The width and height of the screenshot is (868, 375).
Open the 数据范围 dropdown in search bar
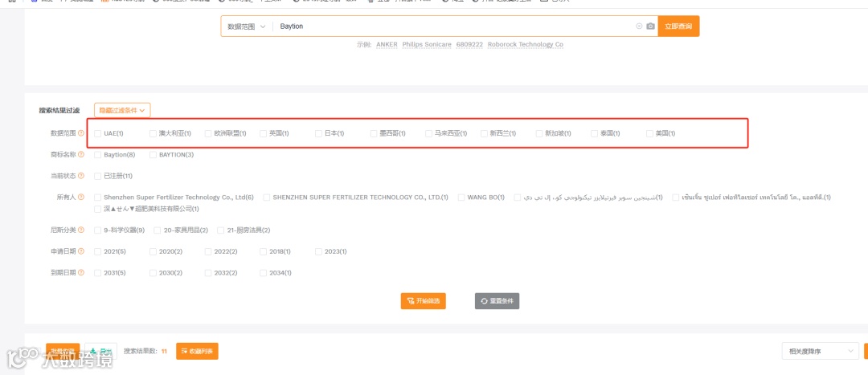pos(247,26)
